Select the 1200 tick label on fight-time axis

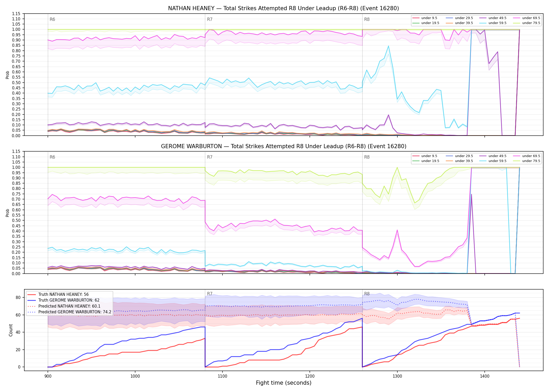310,376
